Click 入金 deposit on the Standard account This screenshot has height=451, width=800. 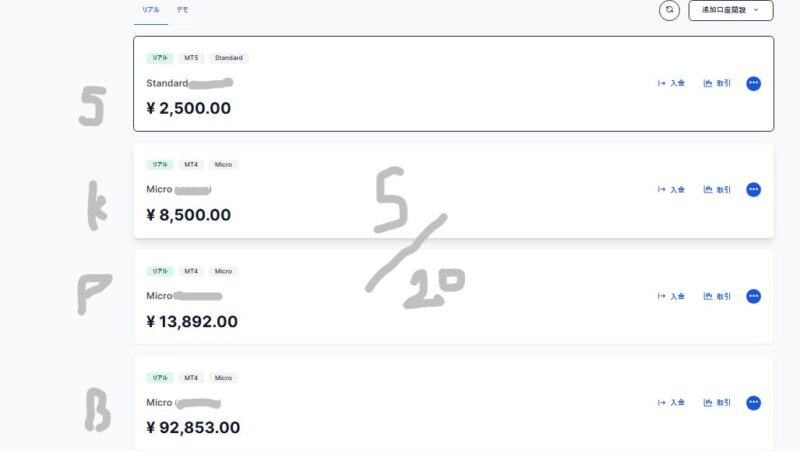click(x=671, y=83)
